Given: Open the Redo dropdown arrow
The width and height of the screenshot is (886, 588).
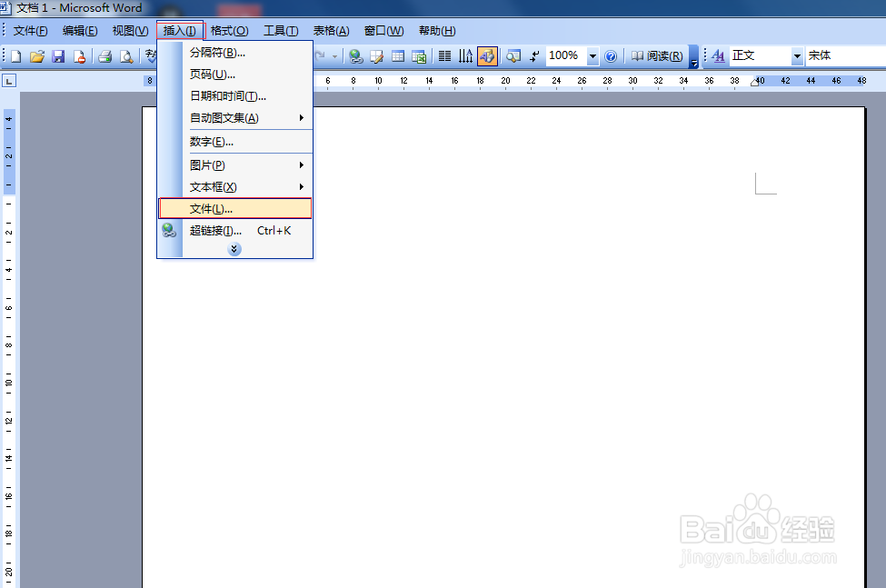Looking at the screenshot, I should (x=334, y=56).
